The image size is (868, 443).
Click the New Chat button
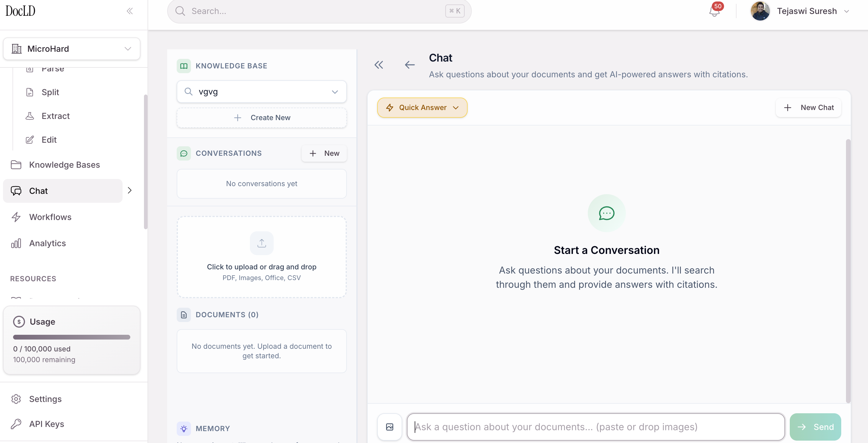[809, 107]
